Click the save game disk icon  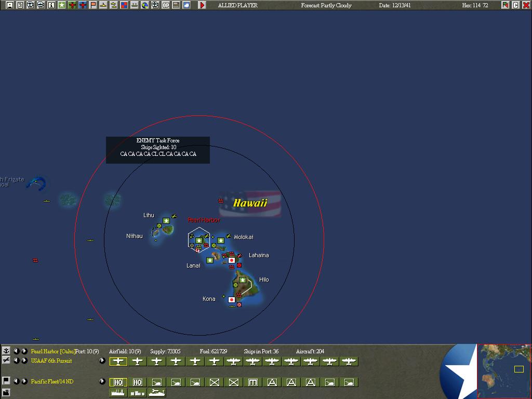9,5
